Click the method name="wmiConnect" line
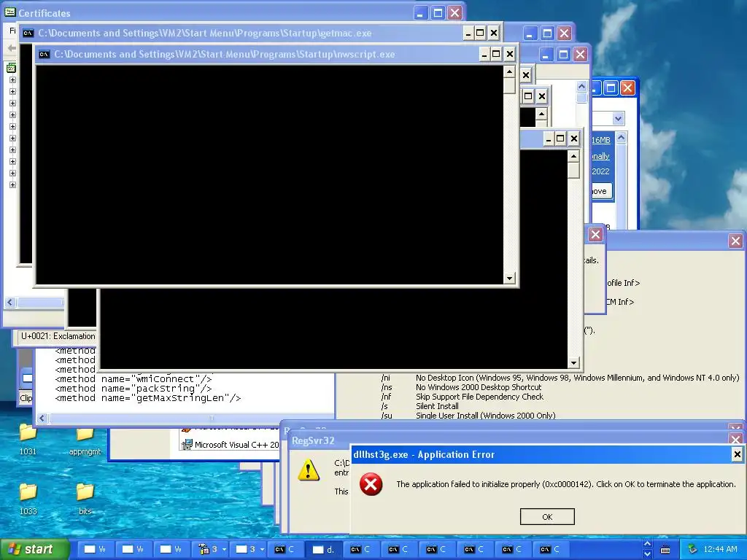The width and height of the screenshot is (747, 560). click(x=133, y=379)
